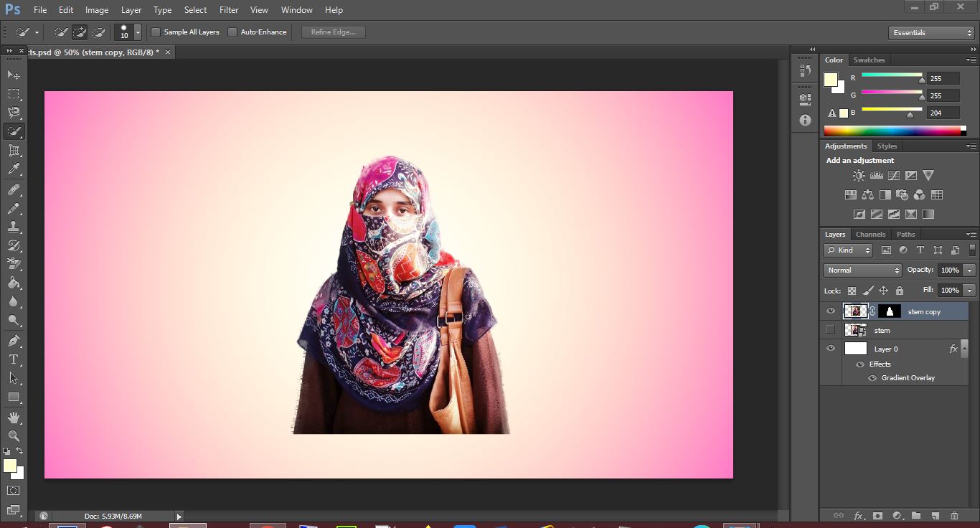
Task: Click the delete layer trash icon
Action: point(954,515)
